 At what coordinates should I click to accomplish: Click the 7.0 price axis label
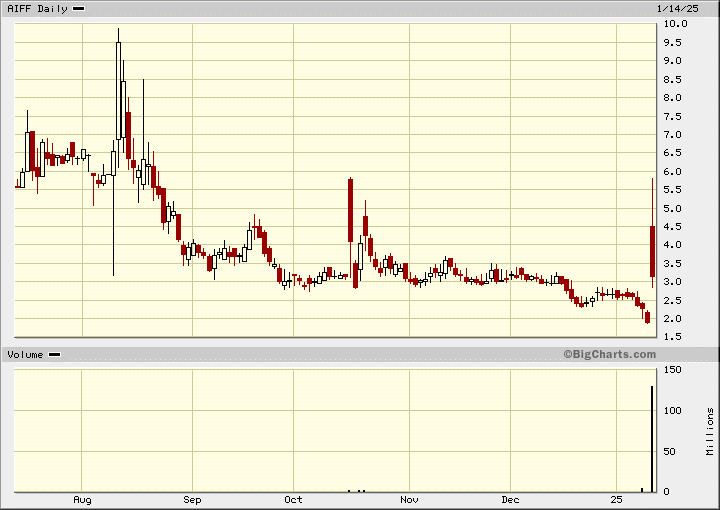click(672, 135)
